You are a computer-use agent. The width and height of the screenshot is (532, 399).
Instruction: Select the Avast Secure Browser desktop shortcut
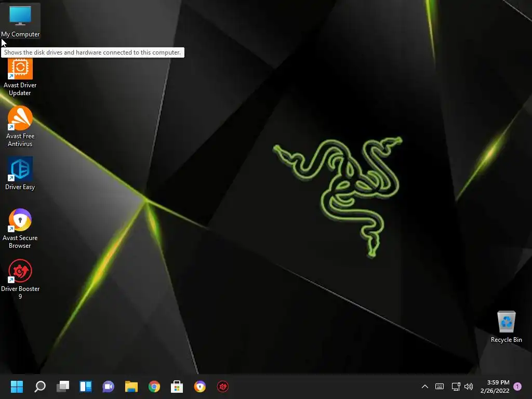20,229
